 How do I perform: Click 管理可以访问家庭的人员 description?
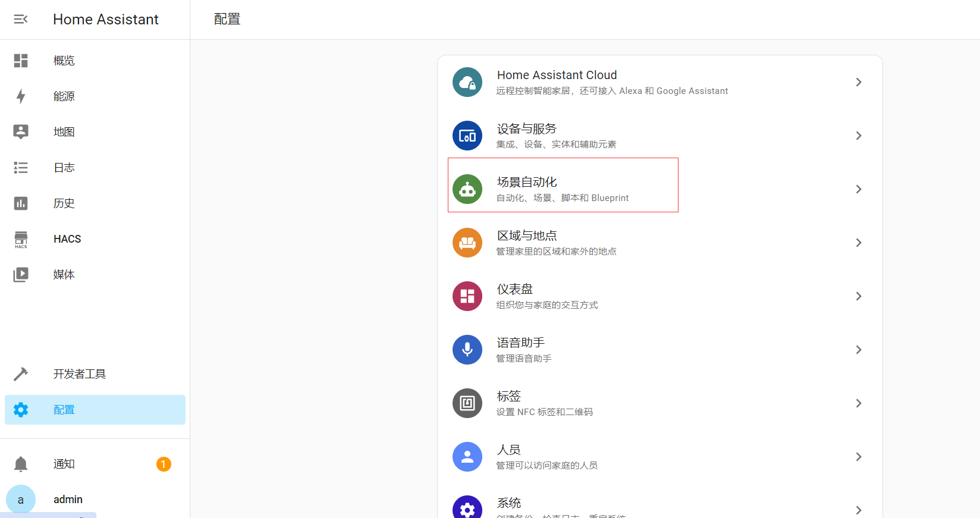coord(547,466)
